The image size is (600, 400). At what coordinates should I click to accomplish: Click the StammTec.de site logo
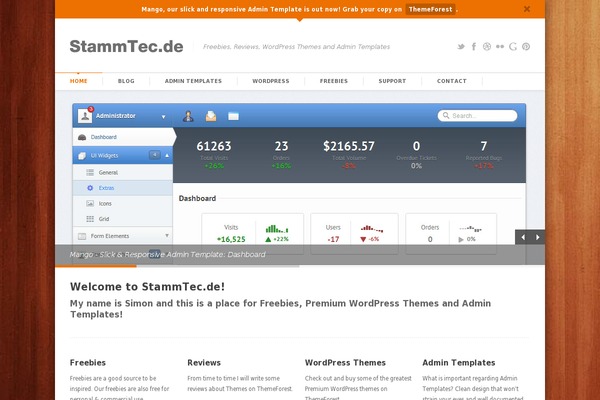click(x=126, y=46)
